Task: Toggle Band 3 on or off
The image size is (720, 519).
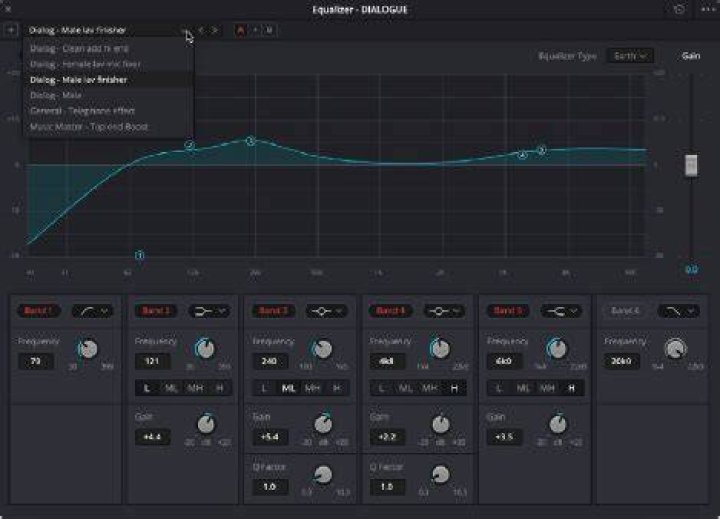Action: (x=273, y=311)
